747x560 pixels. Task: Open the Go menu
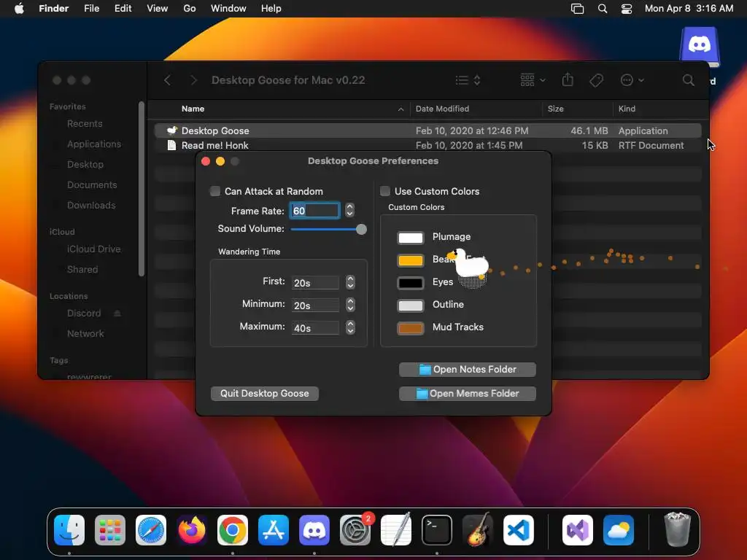click(x=190, y=9)
